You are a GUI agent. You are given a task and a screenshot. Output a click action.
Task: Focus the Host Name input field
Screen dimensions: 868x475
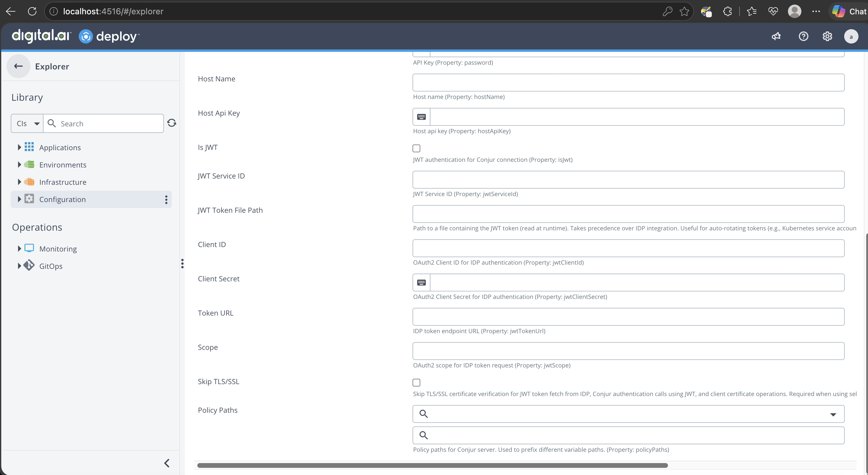tap(628, 83)
